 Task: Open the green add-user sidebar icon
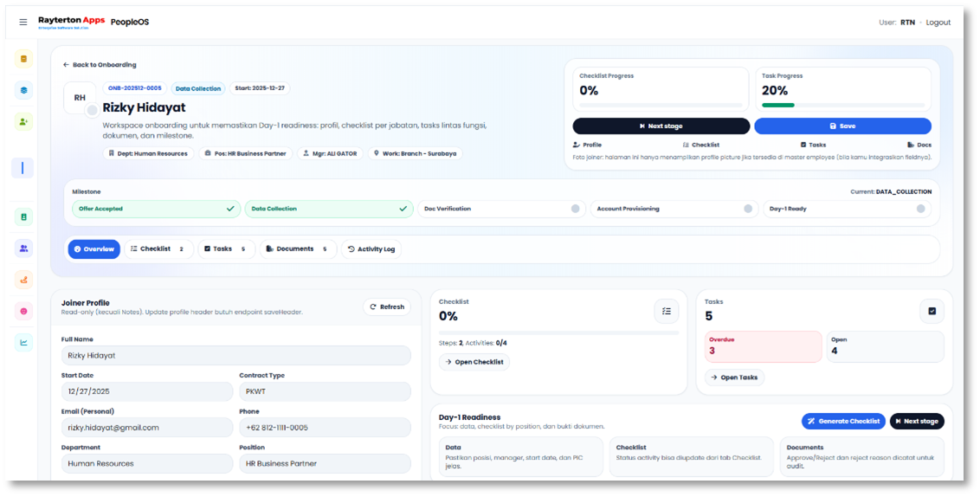point(23,121)
